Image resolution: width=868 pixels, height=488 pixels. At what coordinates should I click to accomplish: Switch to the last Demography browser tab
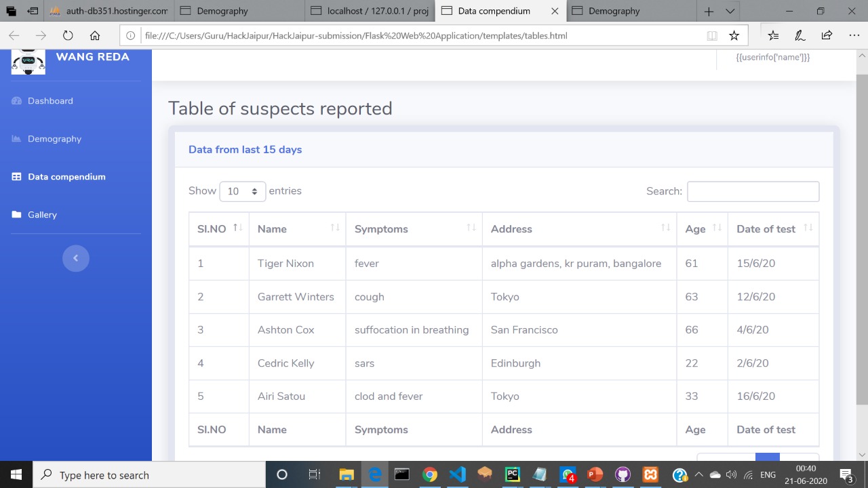pyautogui.click(x=631, y=11)
